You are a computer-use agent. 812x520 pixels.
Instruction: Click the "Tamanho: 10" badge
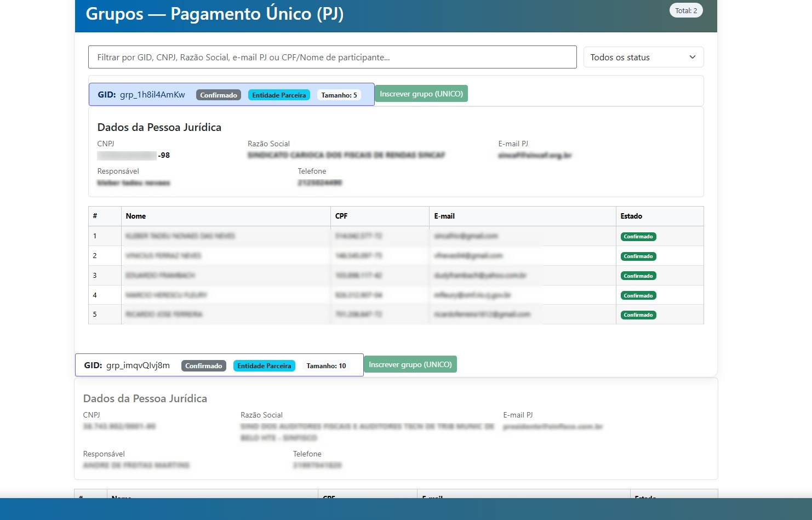(327, 365)
